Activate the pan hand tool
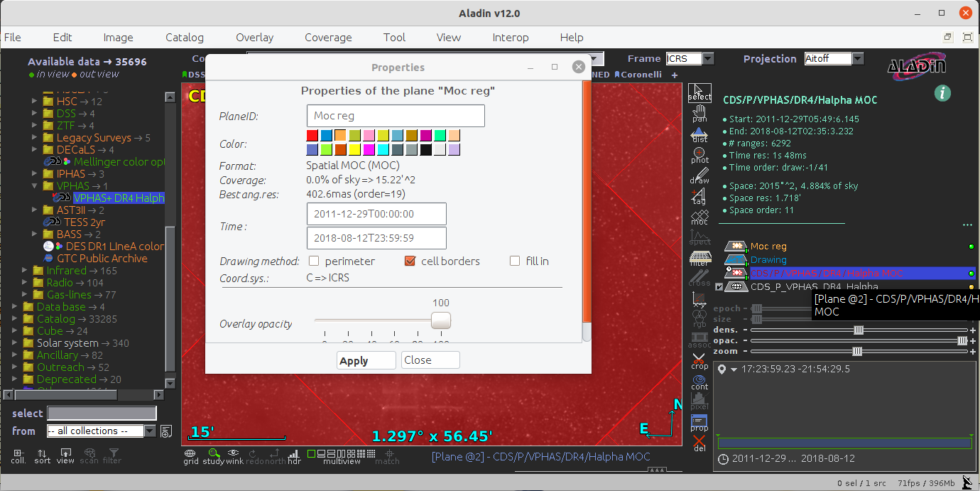The image size is (980, 491). tap(699, 114)
